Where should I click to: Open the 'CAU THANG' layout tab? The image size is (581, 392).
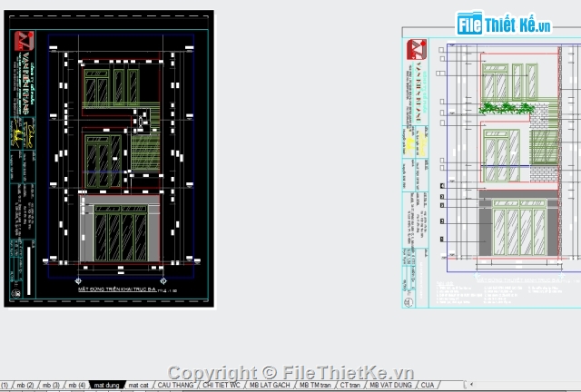pos(175,386)
